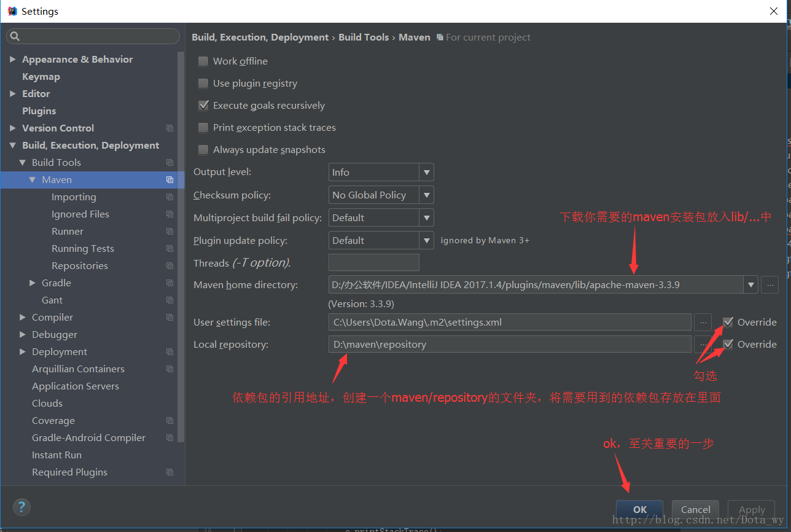The width and height of the screenshot is (791, 532).
Task: Collapse Build, Execution, Deployment node
Action: 12,146
